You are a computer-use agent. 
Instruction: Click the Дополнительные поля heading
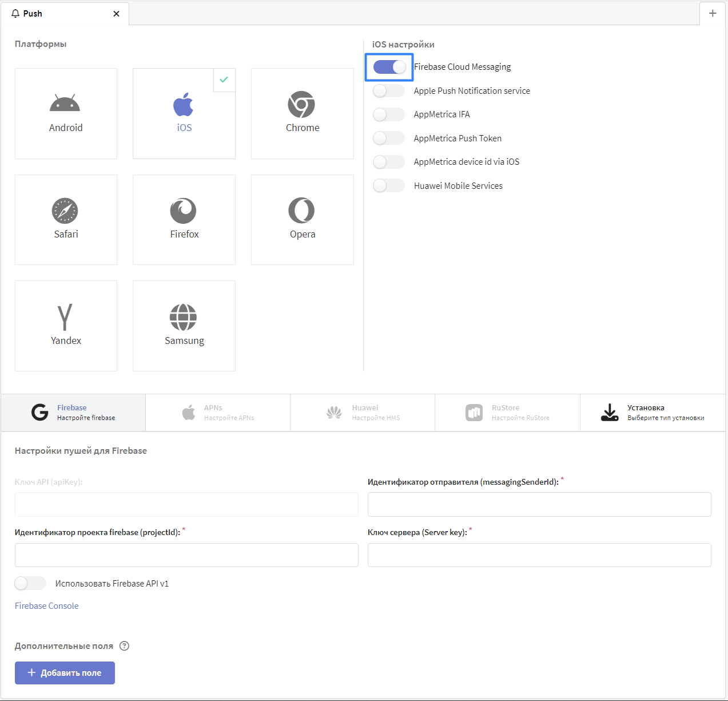pos(64,646)
